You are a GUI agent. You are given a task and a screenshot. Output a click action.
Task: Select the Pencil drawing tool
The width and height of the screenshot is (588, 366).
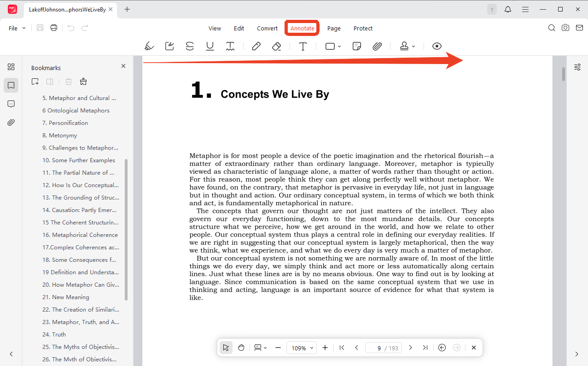pyautogui.click(x=256, y=46)
